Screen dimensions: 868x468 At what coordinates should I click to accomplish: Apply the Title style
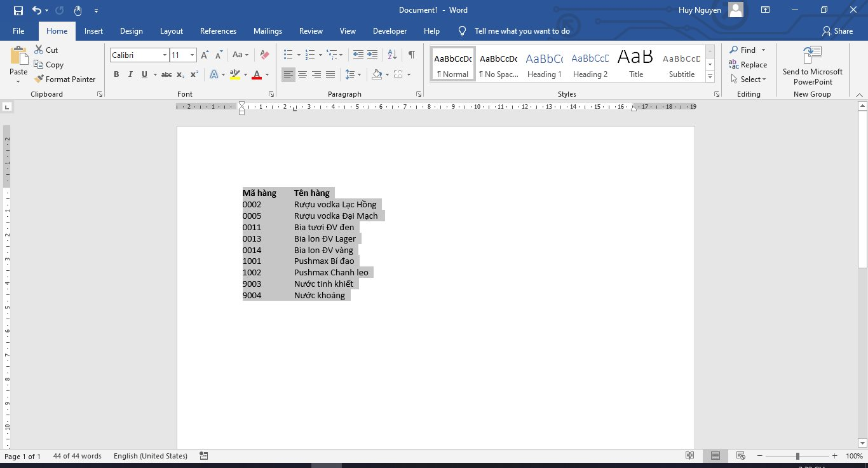635,64
